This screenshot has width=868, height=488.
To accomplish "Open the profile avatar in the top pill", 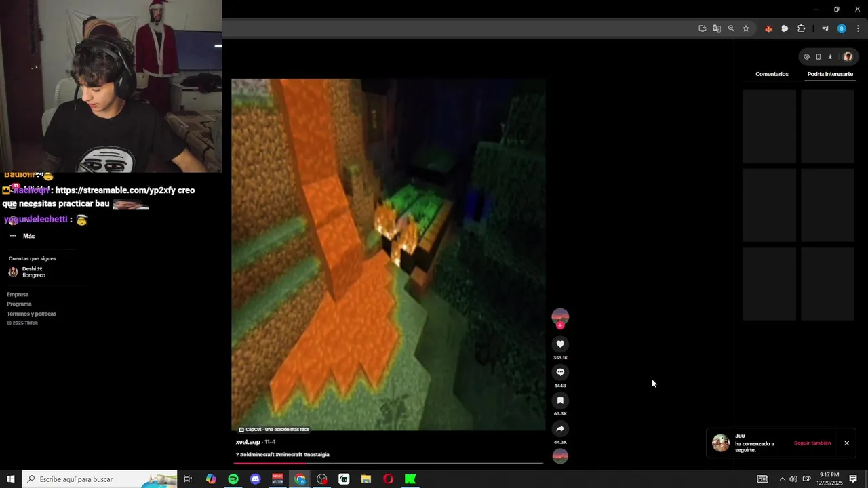I will (x=847, y=57).
